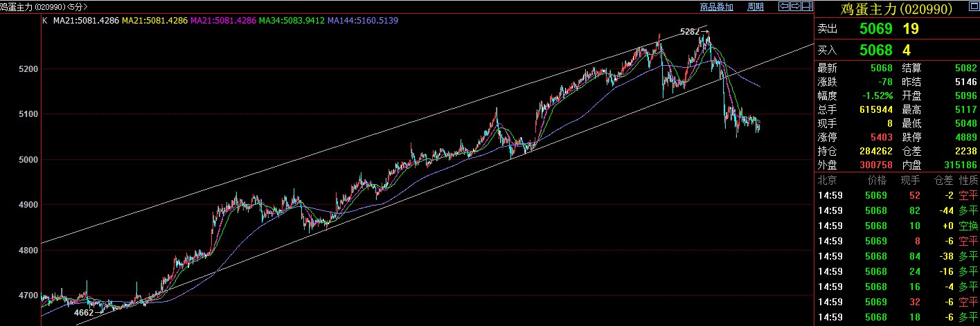Click the left arrow navigation icon
980x326 pixels.
785,6
